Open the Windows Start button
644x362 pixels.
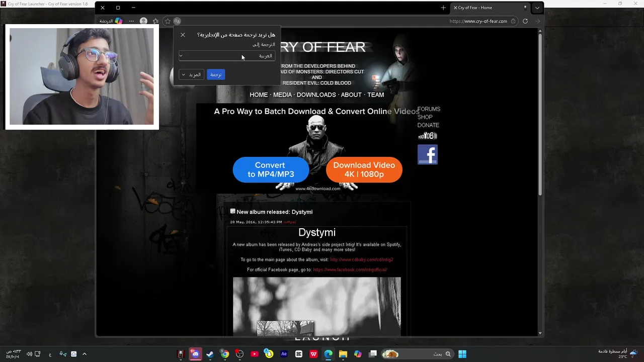462,354
